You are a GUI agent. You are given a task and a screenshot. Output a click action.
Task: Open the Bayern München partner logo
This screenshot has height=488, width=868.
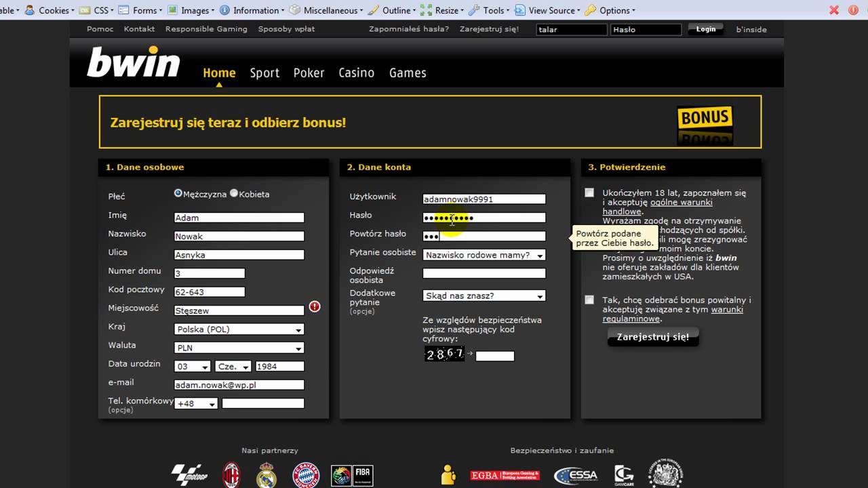pyautogui.click(x=306, y=475)
